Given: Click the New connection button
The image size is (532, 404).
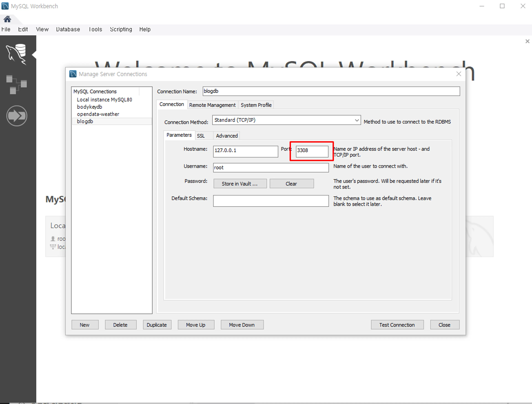Looking at the screenshot, I should click(85, 325).
